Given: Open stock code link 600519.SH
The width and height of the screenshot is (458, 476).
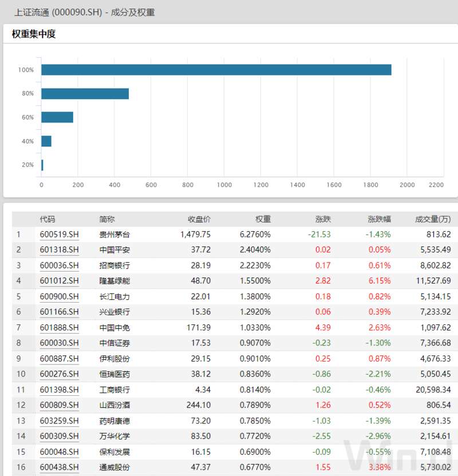Looking at the screenshot, I should [x=59, y=235].
